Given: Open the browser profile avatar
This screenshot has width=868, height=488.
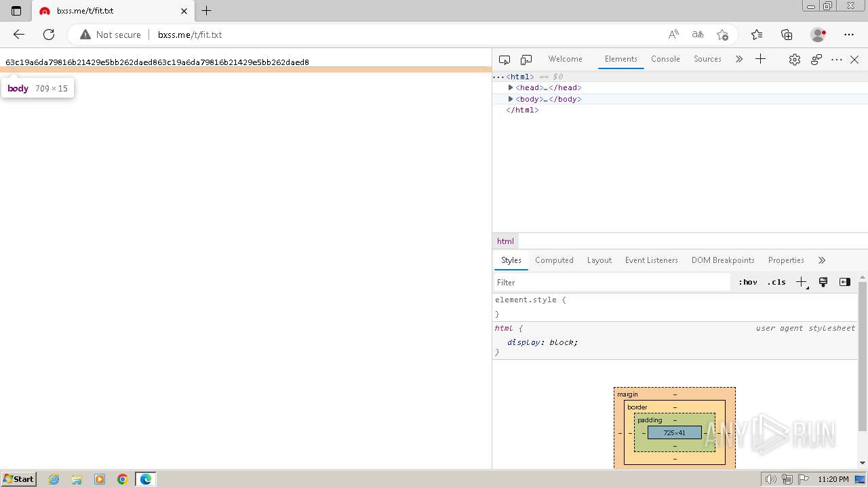Looking at the screenshot, I should point(818,35).
